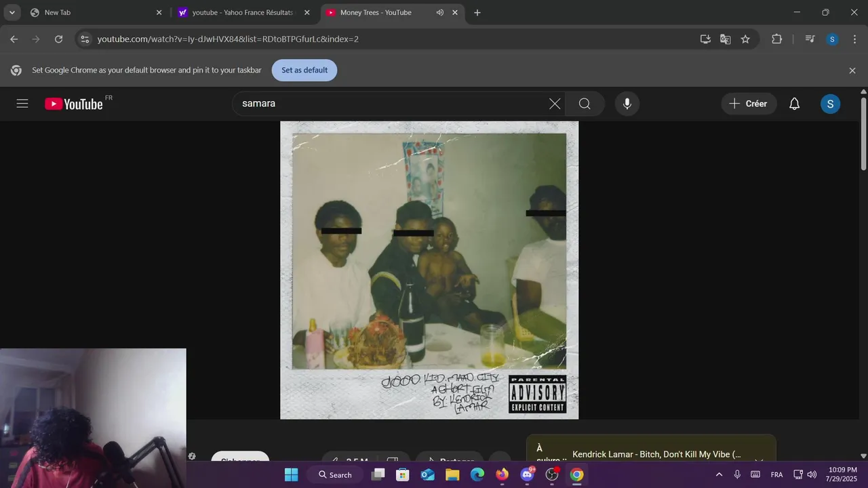Click the system tray microphone icon
Screen dimensions: 868x488
[x=737, y=474]
